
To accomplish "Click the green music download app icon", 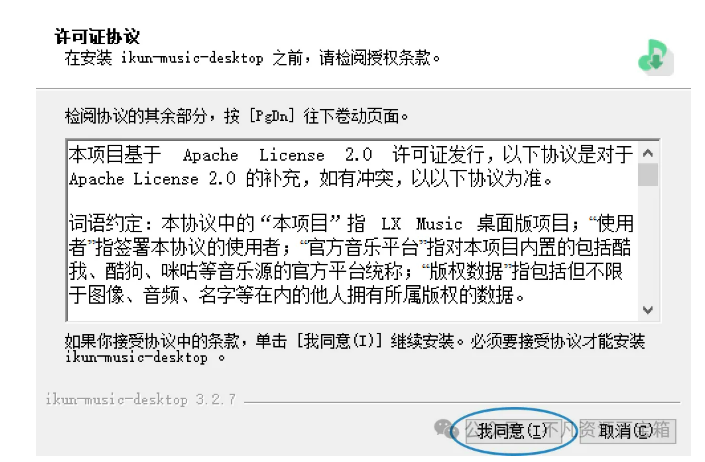I will pos(656,57).
